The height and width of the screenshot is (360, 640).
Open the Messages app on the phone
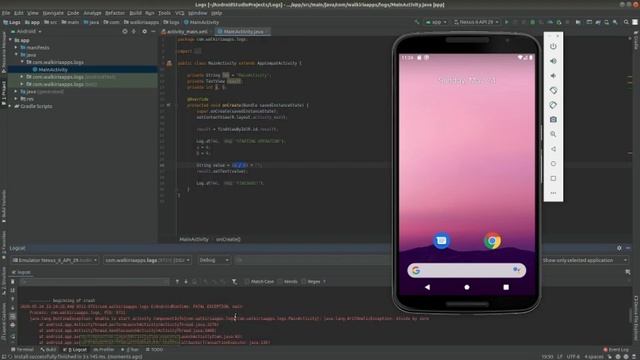tap(441, 241)
